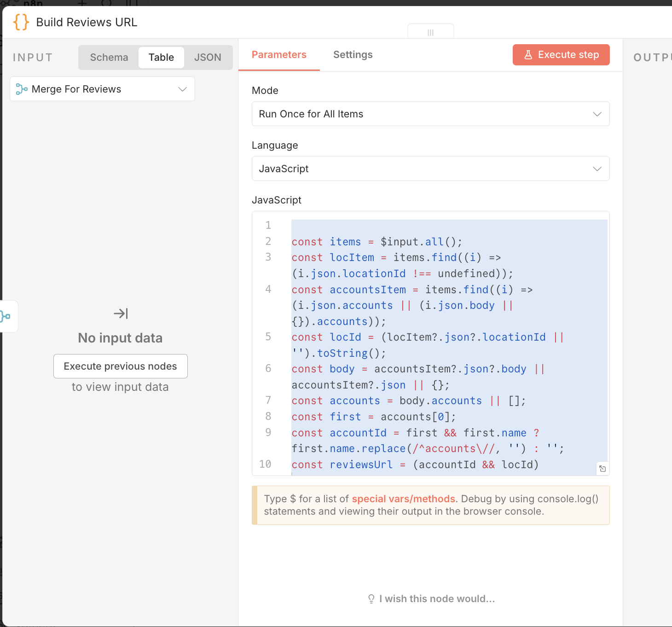This screenshot has height=627, width=672.
Task: Click code line starting const reviewsUrl
Action: pyautogui.click(x=415, y=464)
